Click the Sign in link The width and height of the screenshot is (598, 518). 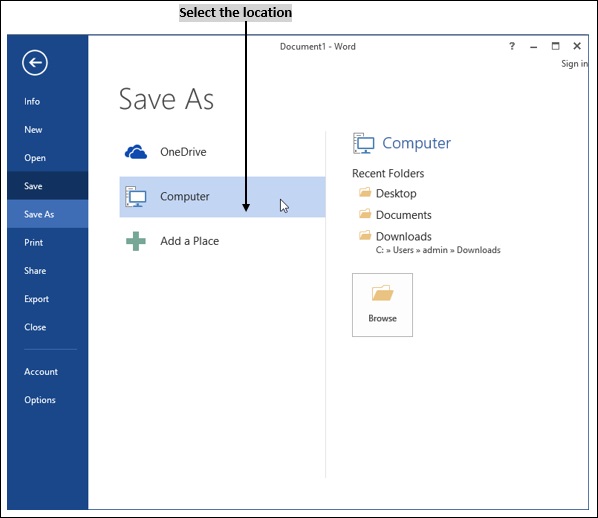click(574, 64)
